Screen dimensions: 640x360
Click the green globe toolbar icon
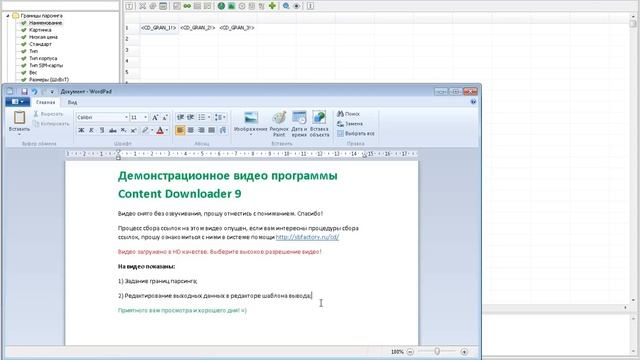click(x=221, y=6)
